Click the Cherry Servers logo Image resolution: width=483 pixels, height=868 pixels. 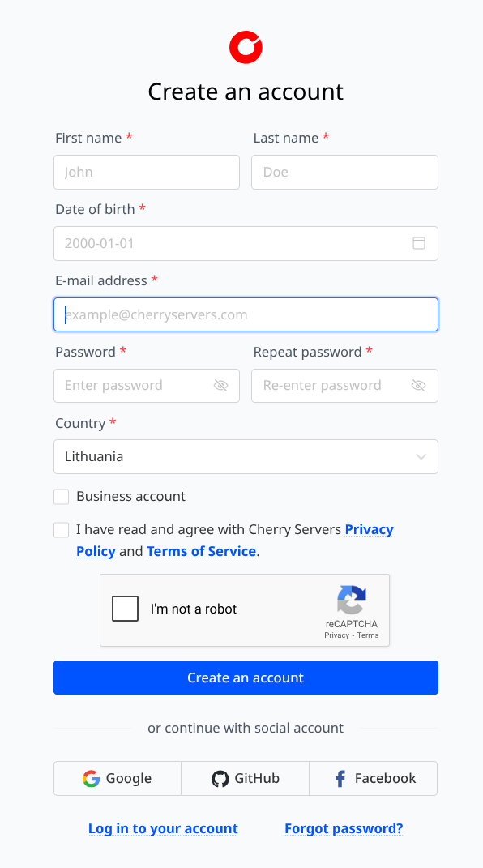[x=246, y=48]
